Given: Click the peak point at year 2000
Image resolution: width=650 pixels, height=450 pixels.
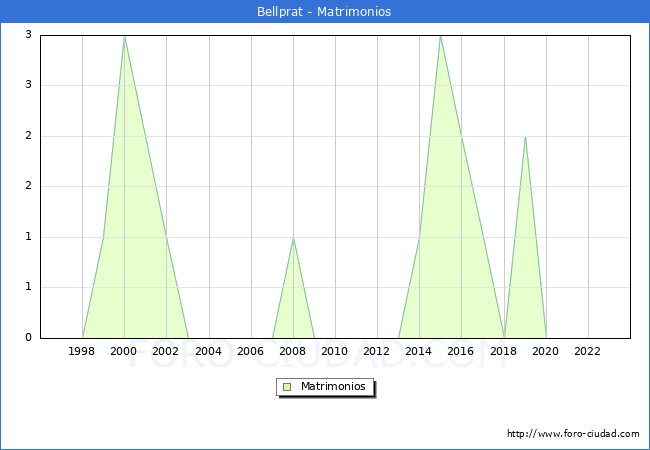Looking at the screenshot, I should coord(124,37).
